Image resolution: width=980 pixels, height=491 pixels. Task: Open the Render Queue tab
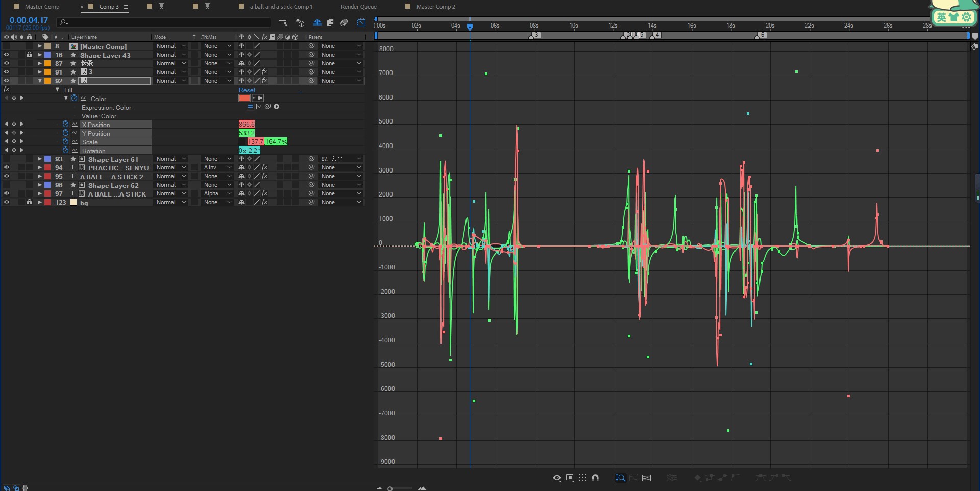(x=358, y=7)
